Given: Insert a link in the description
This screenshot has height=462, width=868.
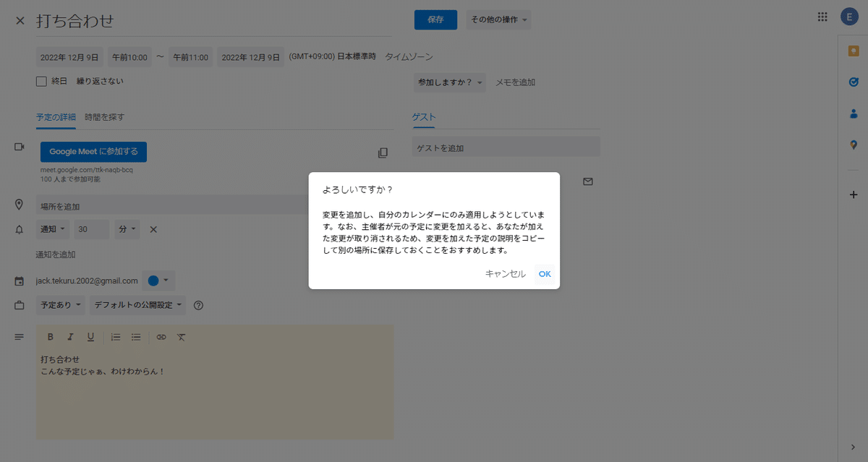Looking at the screenshot, I should [161, 336].
